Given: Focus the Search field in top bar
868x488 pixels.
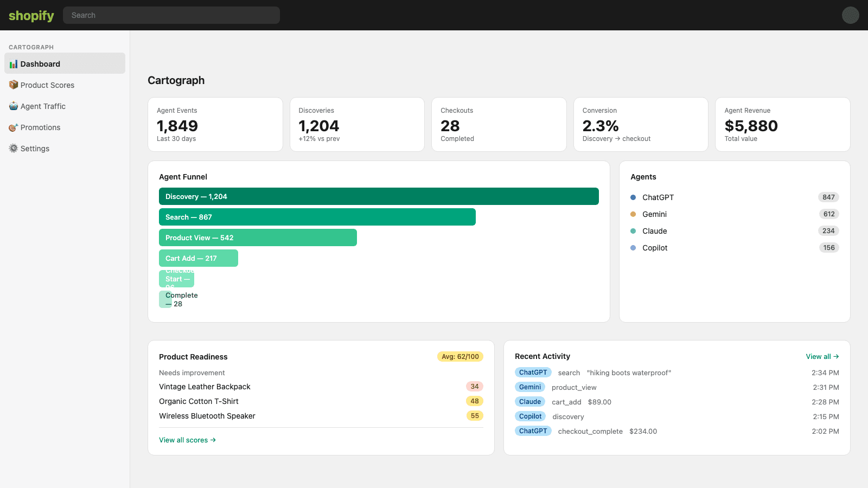Looking at the screenshot, I should click(171, 15).
